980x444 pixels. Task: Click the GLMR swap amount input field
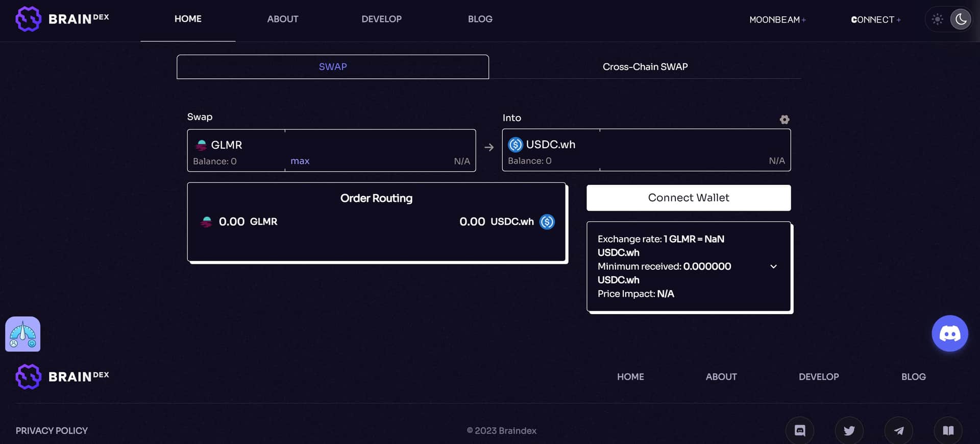380,145
